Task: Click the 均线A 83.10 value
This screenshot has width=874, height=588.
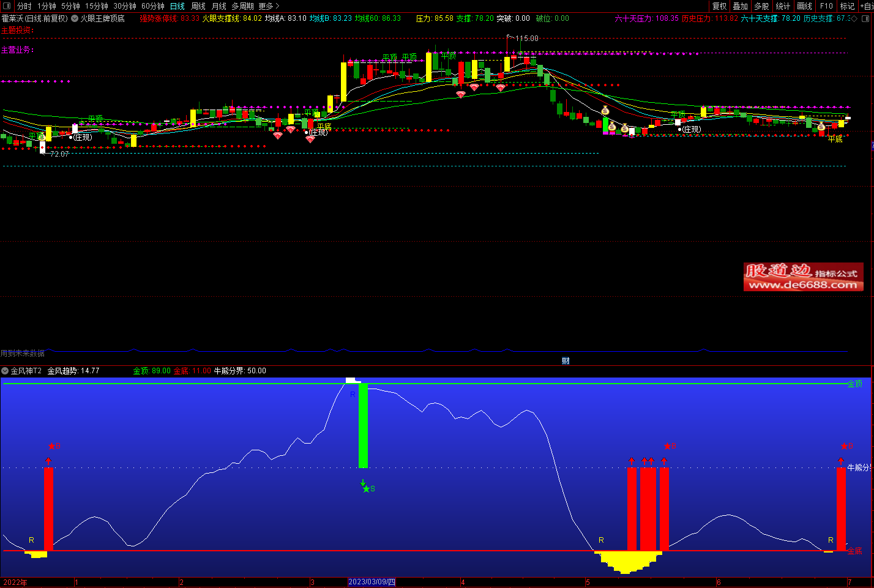Action: tap(286, 18)
